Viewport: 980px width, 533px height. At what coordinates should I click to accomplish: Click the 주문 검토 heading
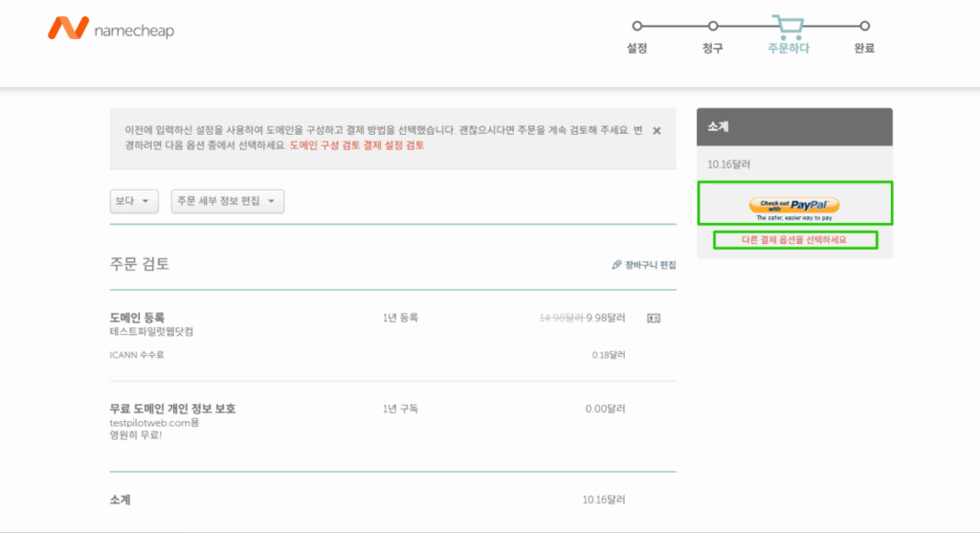tap(140, 264)
